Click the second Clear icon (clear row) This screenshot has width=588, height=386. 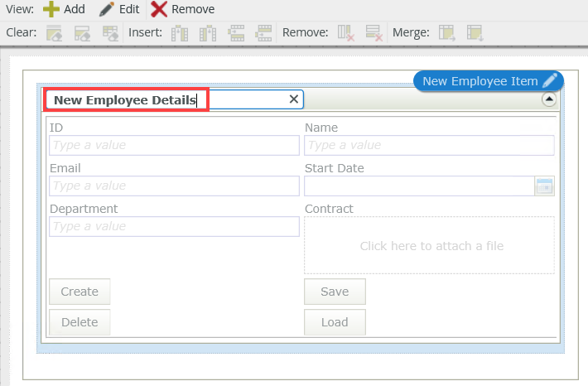click(x=82, y=33)
